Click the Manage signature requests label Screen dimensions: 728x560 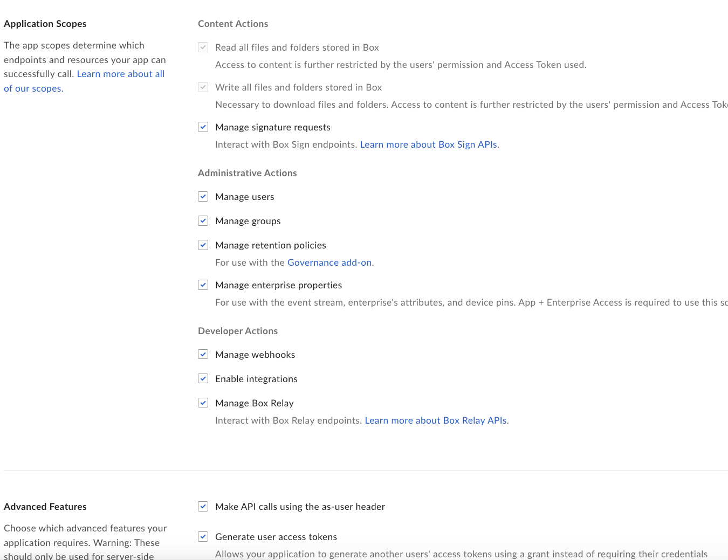(x=272, y=127)
